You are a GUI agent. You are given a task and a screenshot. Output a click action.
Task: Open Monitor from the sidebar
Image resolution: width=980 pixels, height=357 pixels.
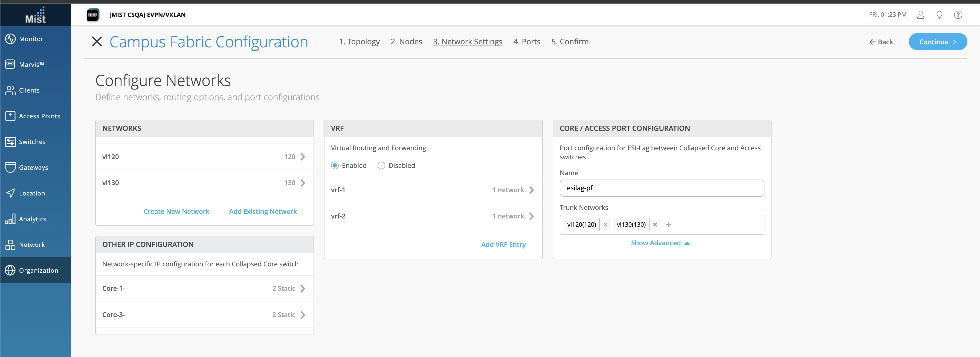[x=31, y=39]
